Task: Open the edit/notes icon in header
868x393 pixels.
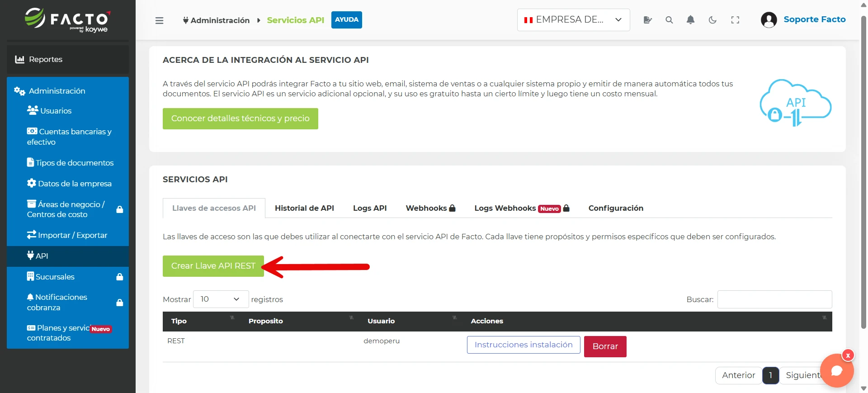Action: (647, 20)
